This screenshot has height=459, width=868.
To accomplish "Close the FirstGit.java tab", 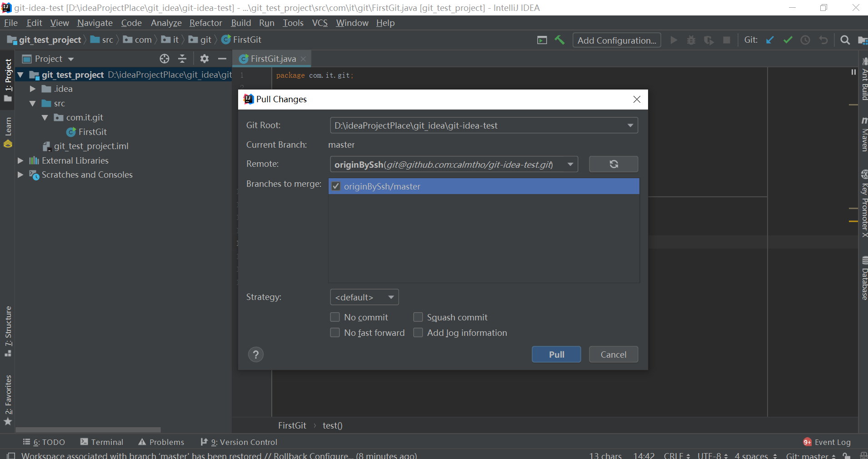I will tap(303, 59).
